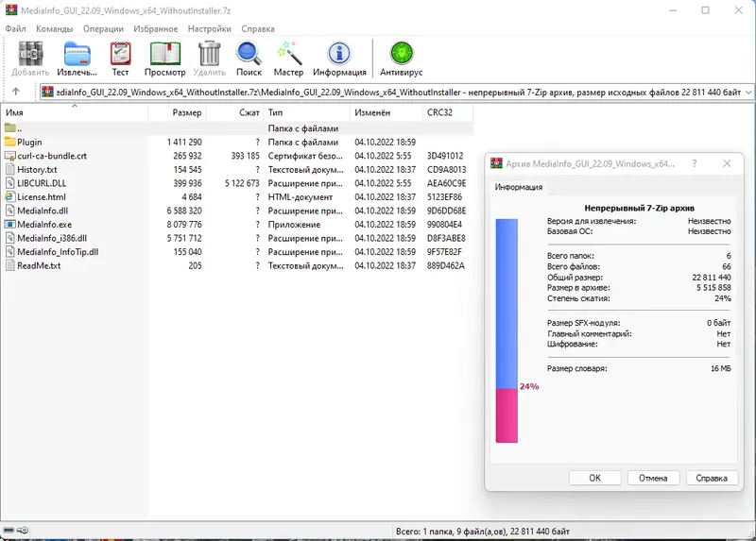Start the Антивирус scan icon
This screenshot has height=541, width=756.
click(x=401, y=54)
